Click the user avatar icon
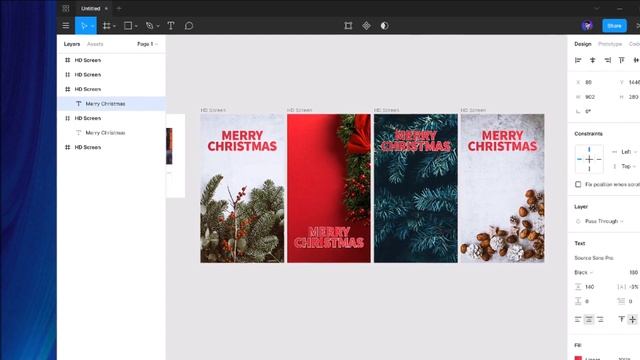640x360 pixels. point(587,26)
